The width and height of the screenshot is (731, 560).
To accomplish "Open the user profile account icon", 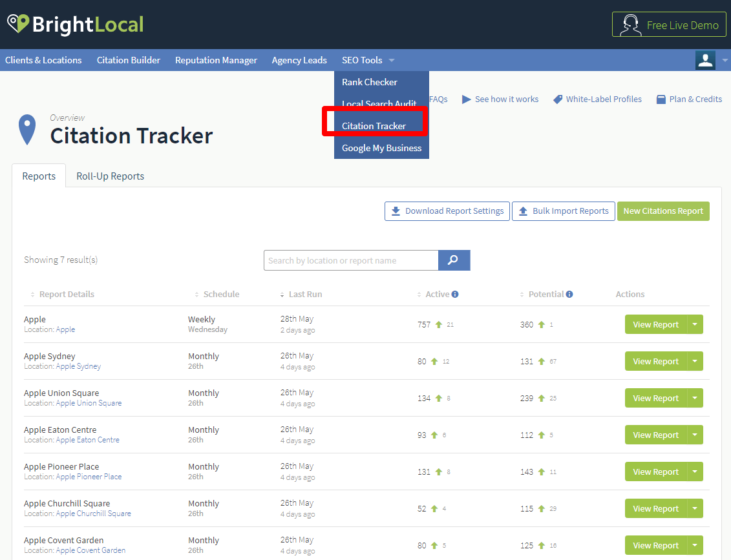I will click(x=705, y=59).
